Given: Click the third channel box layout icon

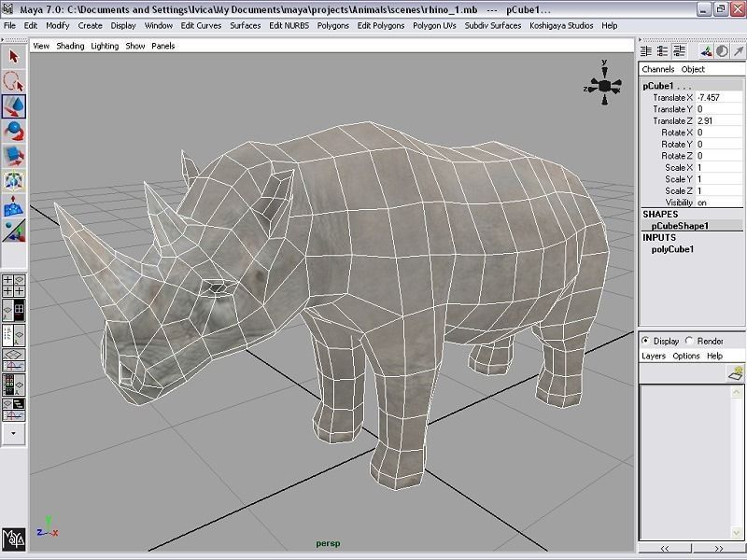Looking at the screenshot, I should 679,51.
